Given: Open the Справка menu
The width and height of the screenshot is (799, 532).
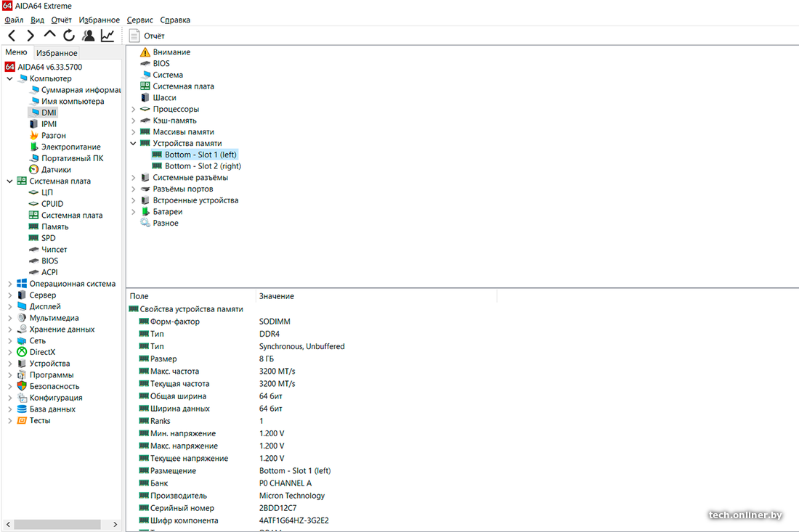Looking at the screenshot, I should coord(175,20).
